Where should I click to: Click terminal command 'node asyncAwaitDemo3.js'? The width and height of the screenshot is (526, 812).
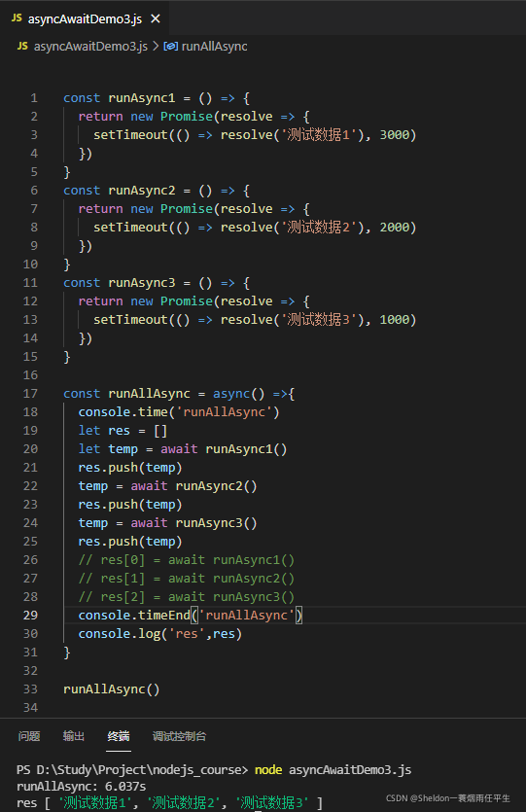pos(333,770)
